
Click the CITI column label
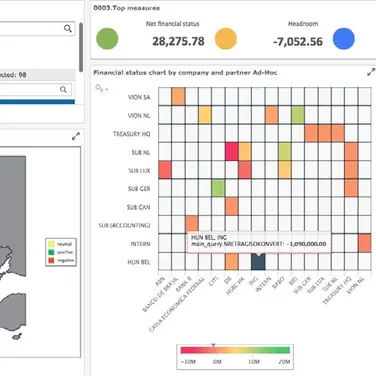(x=213, y=281)
